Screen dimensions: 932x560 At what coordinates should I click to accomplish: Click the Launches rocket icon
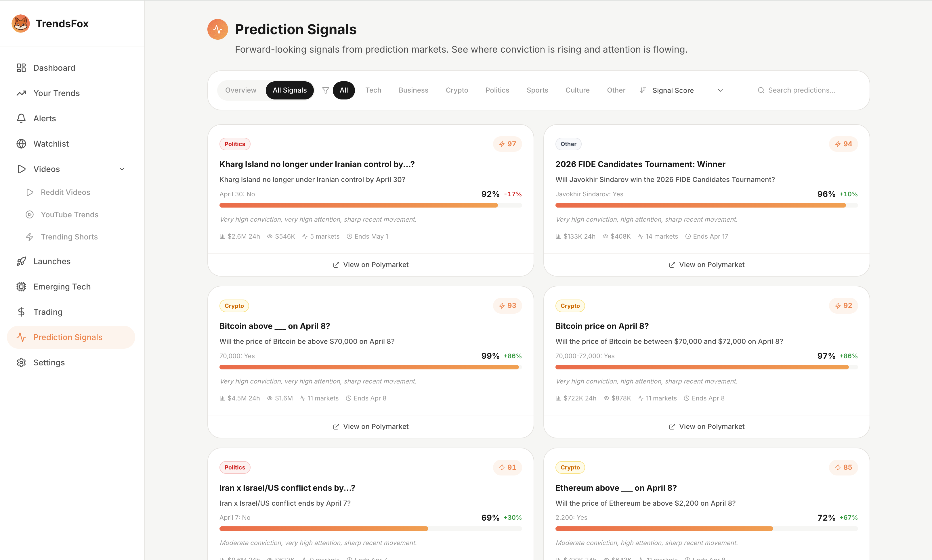click(21, 261)
